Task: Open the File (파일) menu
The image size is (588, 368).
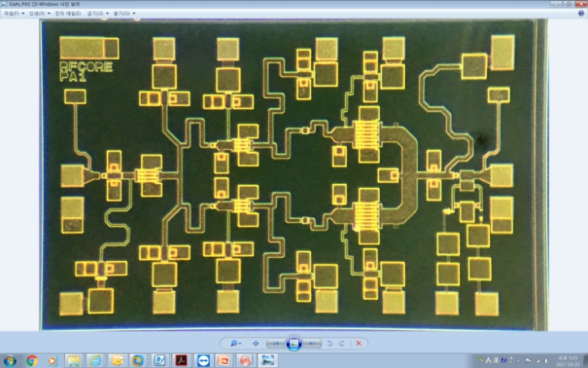Action: tap(14, 13)
